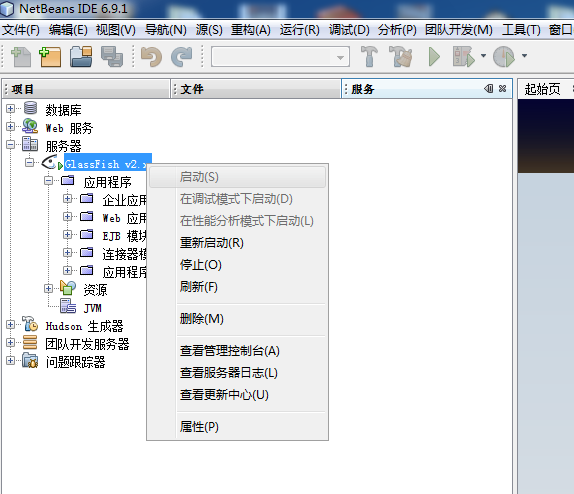Expand the EJB 模块 node
574x494 pixels.
[x=67, y=234]
